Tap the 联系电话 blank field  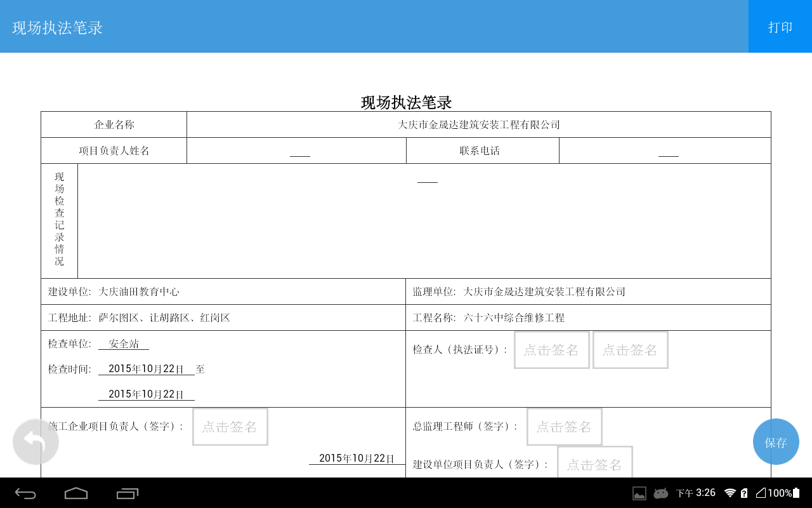pos(668,152)
